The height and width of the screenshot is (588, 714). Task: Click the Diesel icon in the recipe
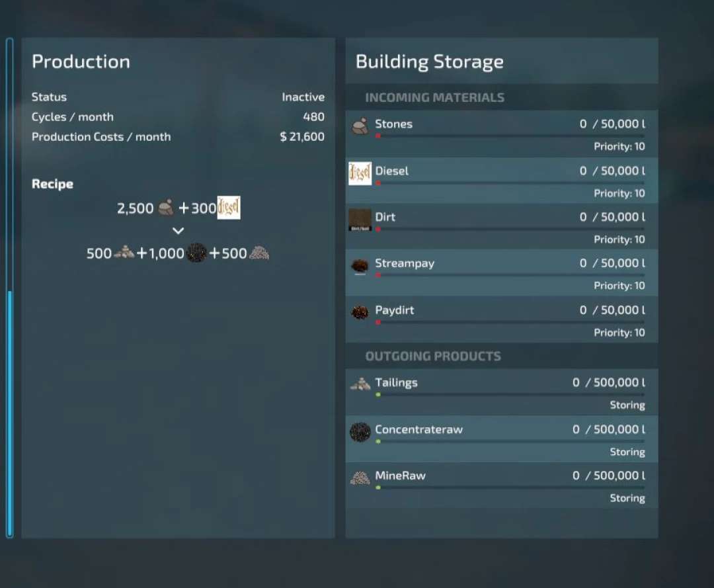click(x=229, y=208)
